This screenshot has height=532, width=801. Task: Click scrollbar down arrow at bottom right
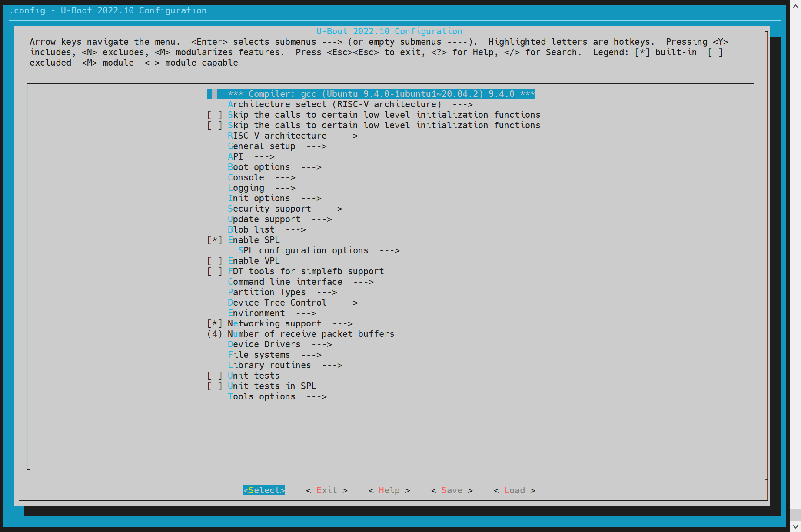795,526
